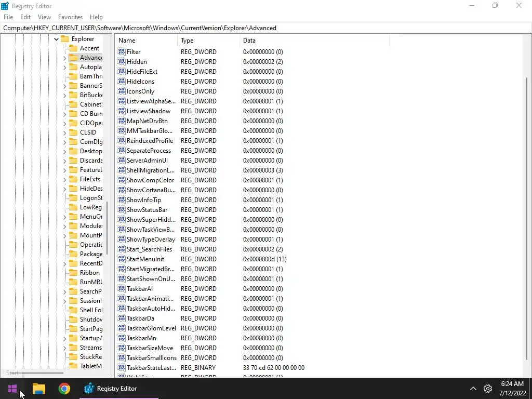Click the binary icon beside TaskbarStateLast

coord(122,367)
